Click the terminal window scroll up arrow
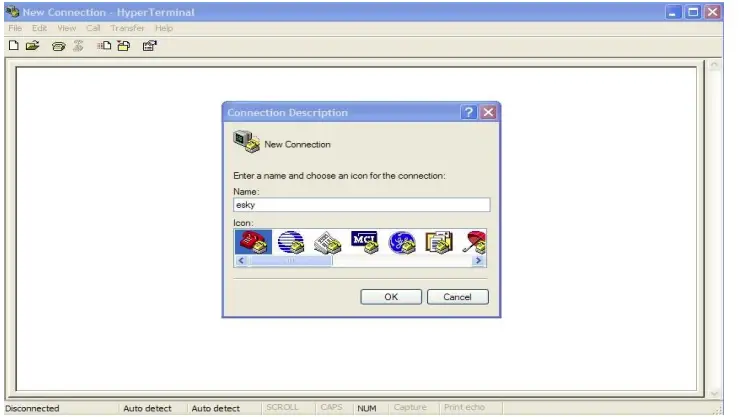 click(714, 65)
